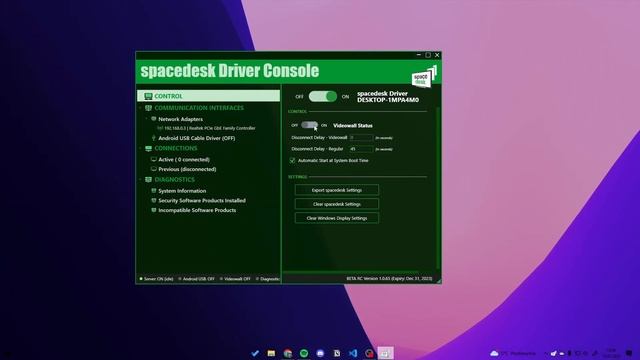
Task: Click Clear Windows Display Settings button
Action: pos(337,218)
